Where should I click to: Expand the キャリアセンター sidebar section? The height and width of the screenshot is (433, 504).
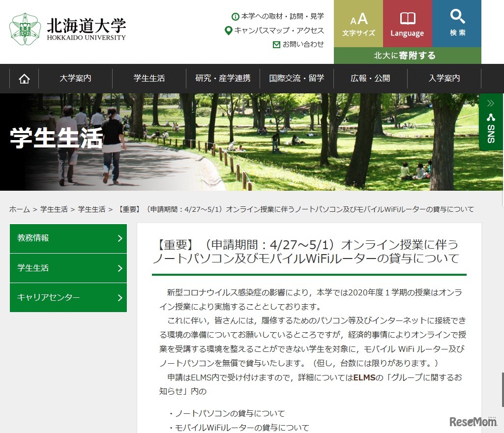pyautogui.click(x=68, y=297)
